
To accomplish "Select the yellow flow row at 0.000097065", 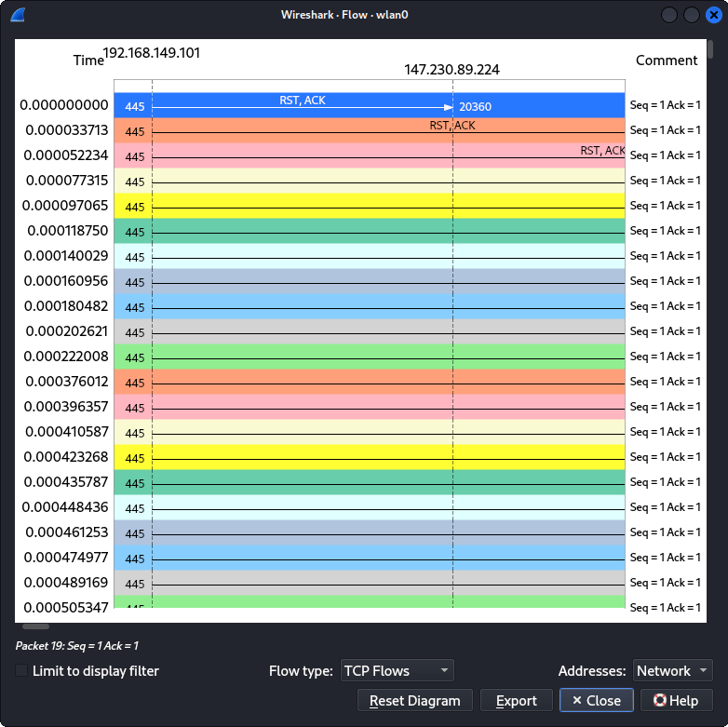I will click(372, 207).
